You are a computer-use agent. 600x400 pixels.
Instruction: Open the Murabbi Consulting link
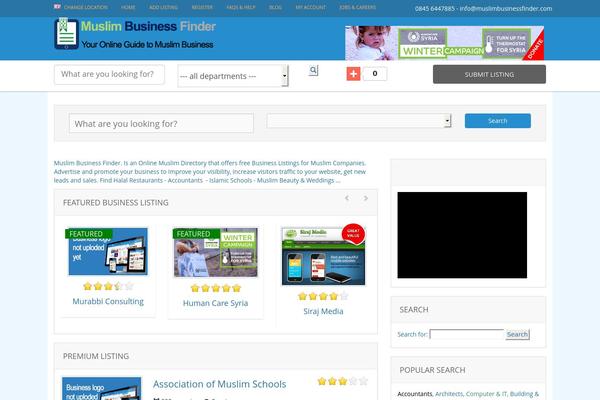(x=108, y=301)
